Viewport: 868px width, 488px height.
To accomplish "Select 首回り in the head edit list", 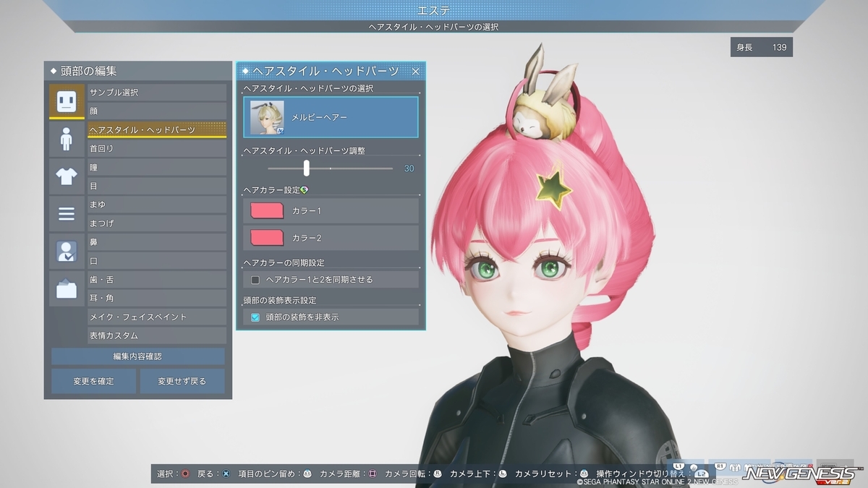I will 157,148.
